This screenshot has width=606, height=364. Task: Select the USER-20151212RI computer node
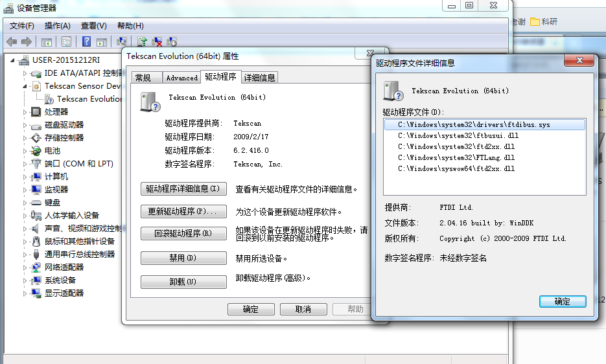coord(65,60)
